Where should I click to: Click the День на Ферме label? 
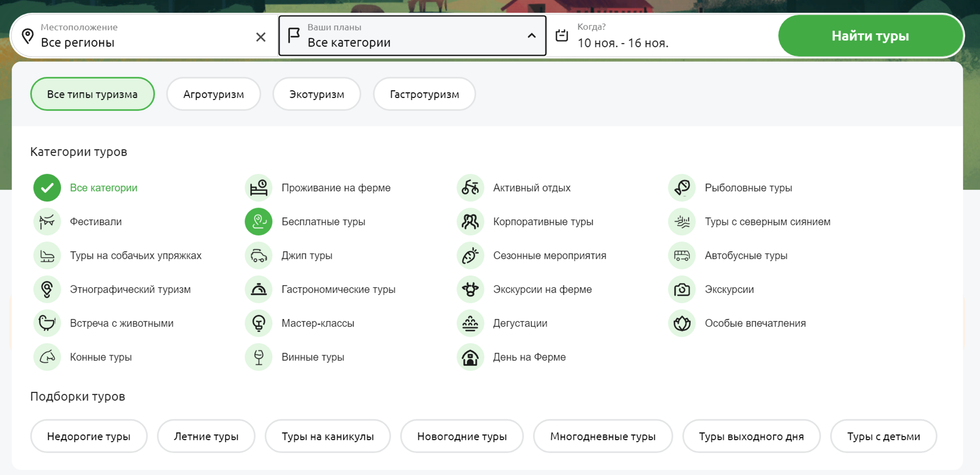[x=530, y=357]
